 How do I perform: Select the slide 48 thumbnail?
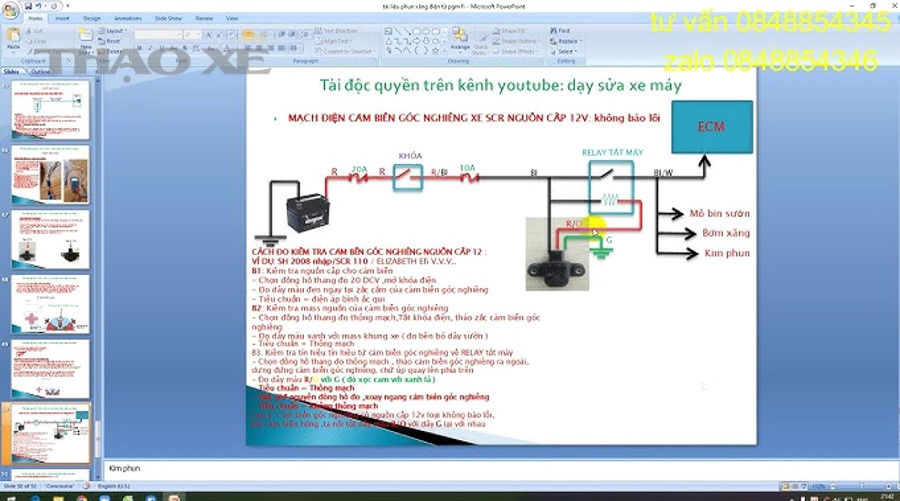pos(51,304)
